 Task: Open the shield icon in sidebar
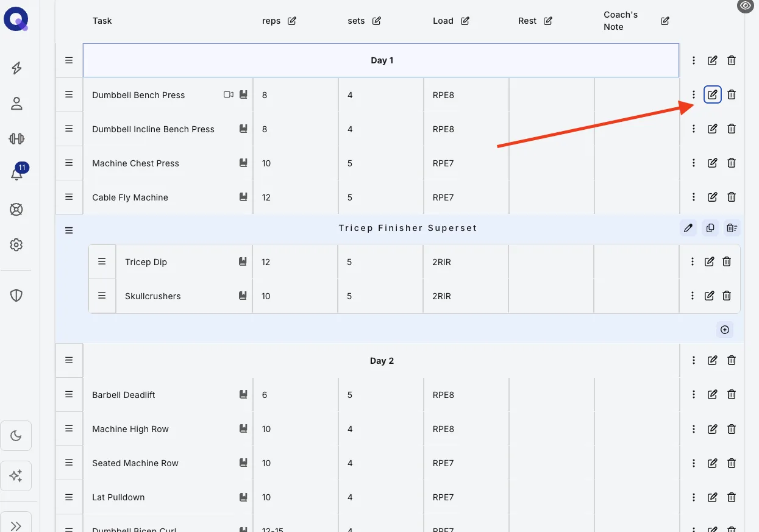(x=16, y=296)
